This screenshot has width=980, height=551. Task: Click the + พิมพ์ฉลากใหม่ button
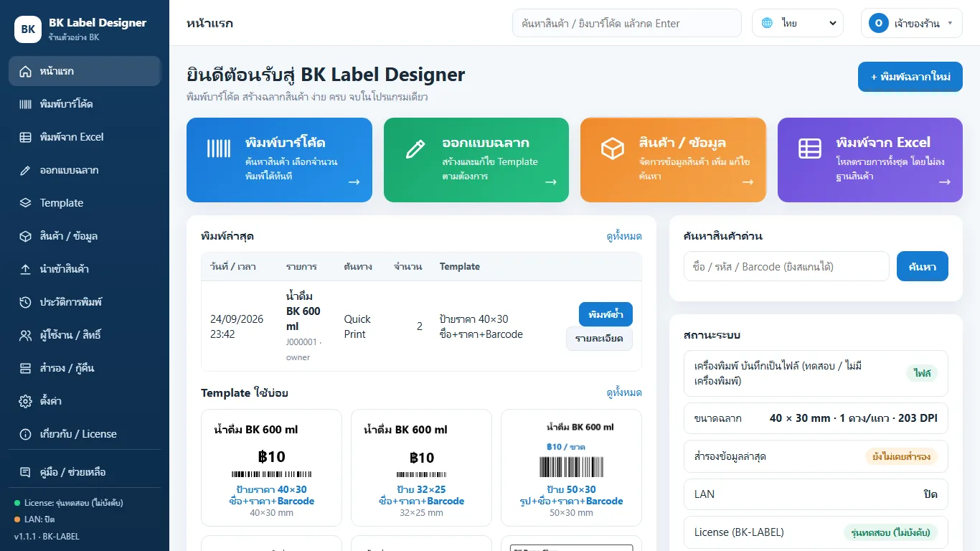point(910,77)
